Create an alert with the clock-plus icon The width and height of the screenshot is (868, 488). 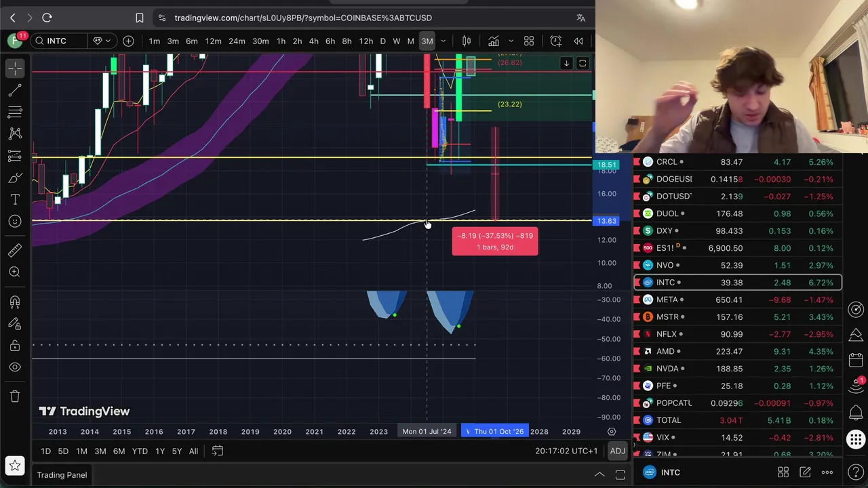click(556, 41)
